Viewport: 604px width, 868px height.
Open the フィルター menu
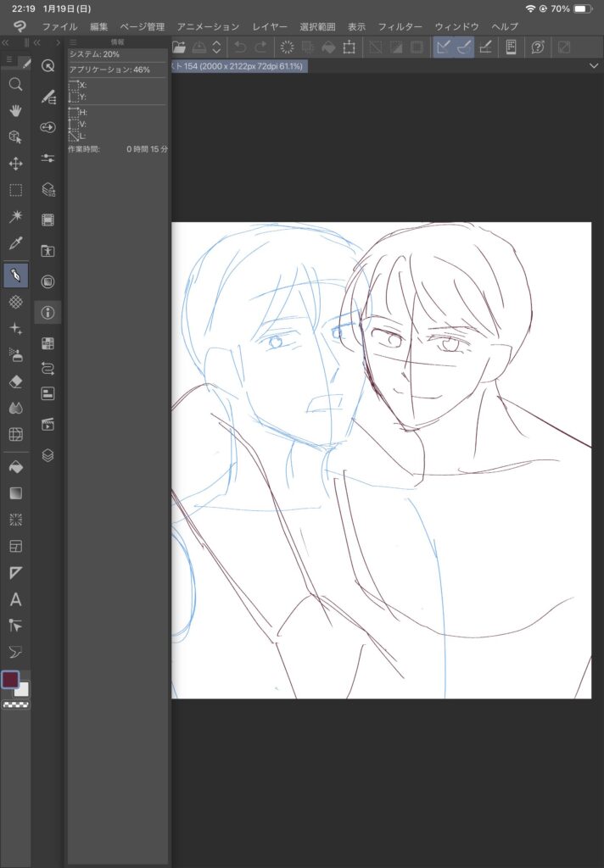400,26
